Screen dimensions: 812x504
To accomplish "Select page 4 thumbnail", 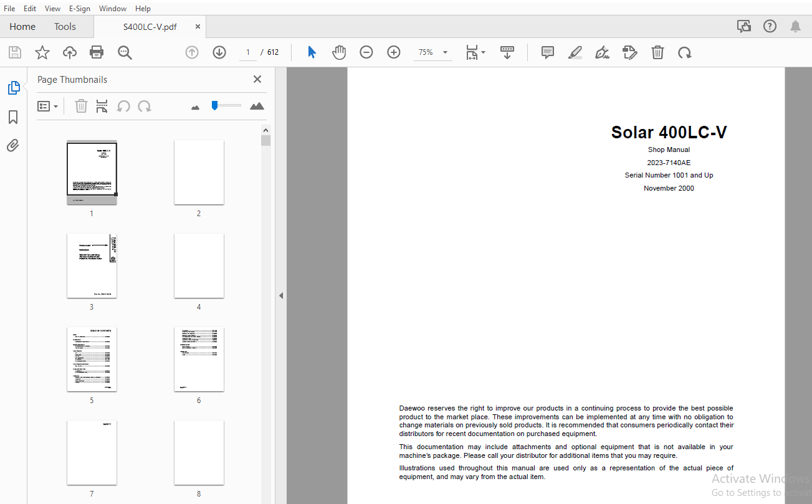I will click(199, 266).
